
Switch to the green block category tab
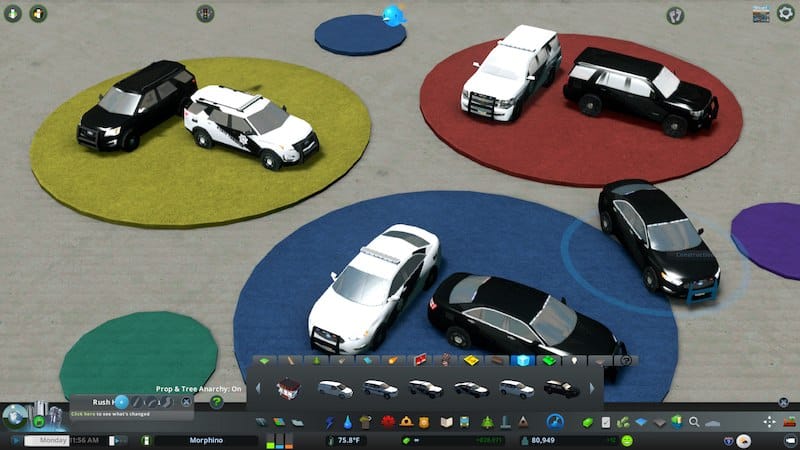pos(546,360)
